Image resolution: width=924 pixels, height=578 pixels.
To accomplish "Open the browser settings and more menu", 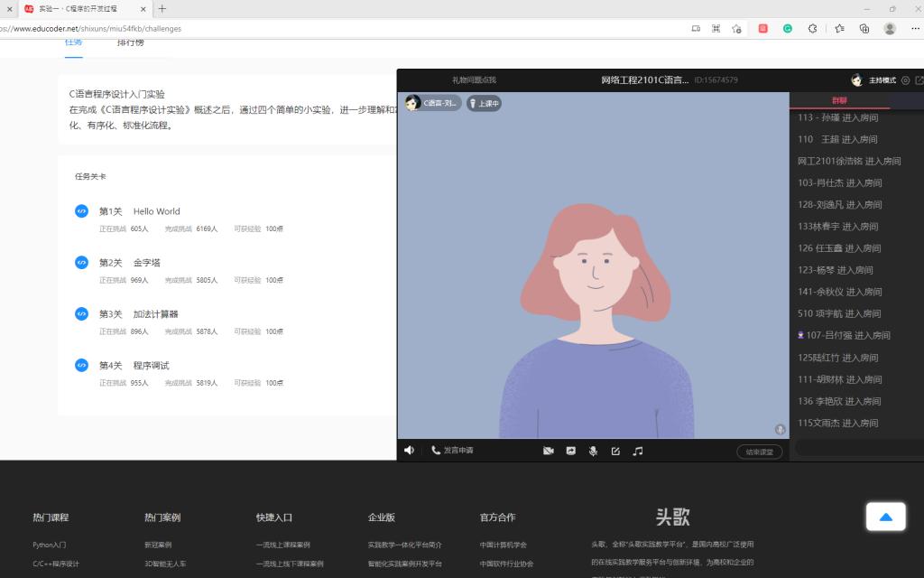I will coord(917,28).
